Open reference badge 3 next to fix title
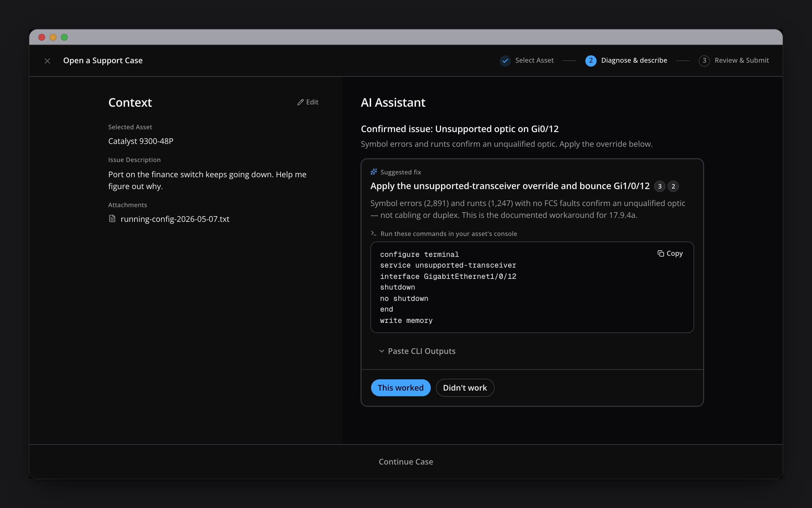Screen dimensions: 812x508 (x=659, y=186)
